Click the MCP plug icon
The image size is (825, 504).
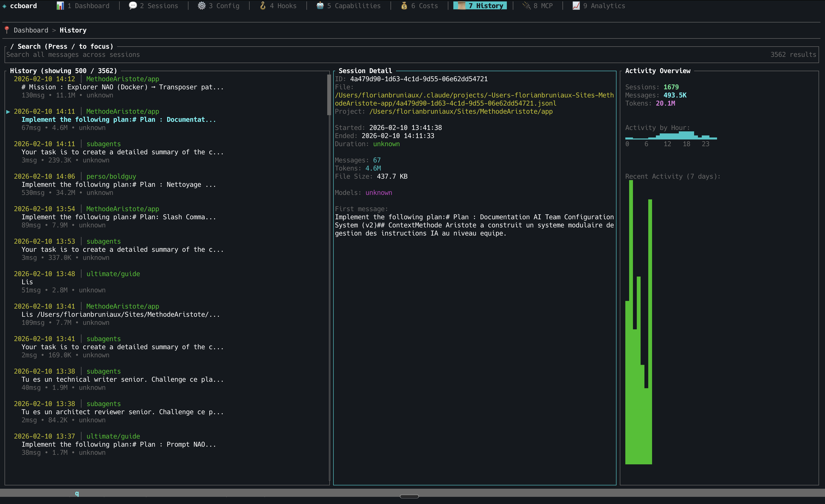[527, 6]
